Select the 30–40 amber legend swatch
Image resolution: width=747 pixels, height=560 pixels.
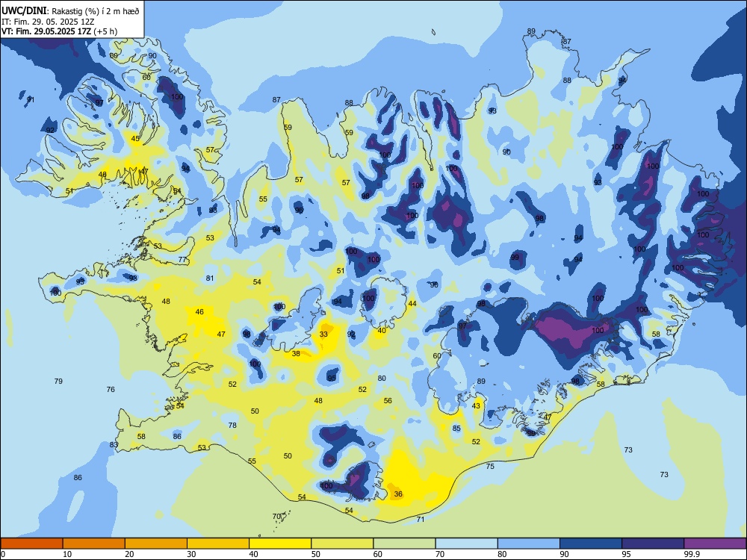pyautogui.click(x=218, y=544)
